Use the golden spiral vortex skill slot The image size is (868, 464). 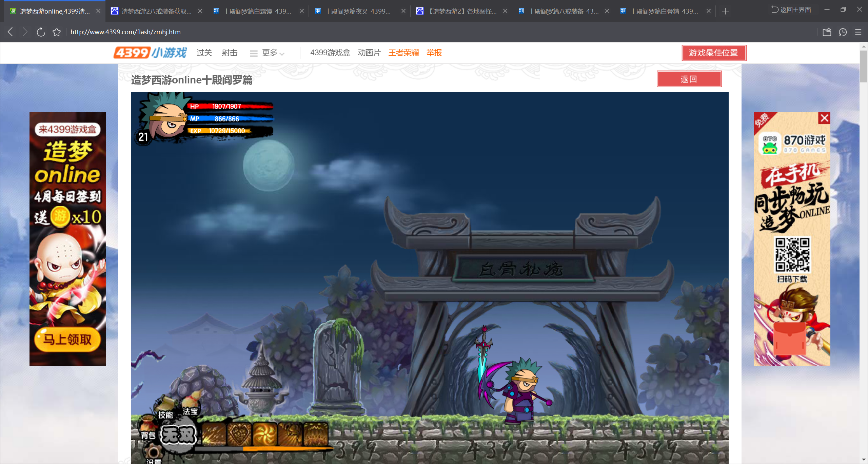265,434
